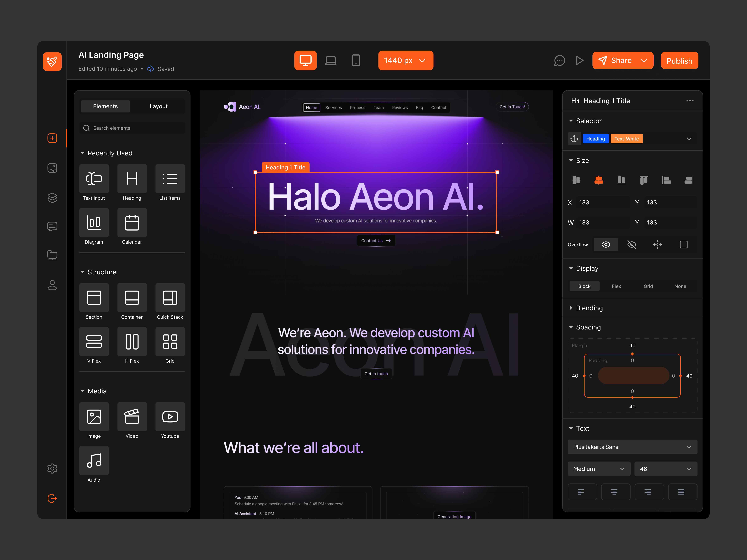The height and width of the screenshot is (560, 747).
Task: Switch to the Layout tab
Action: point(158,106)
